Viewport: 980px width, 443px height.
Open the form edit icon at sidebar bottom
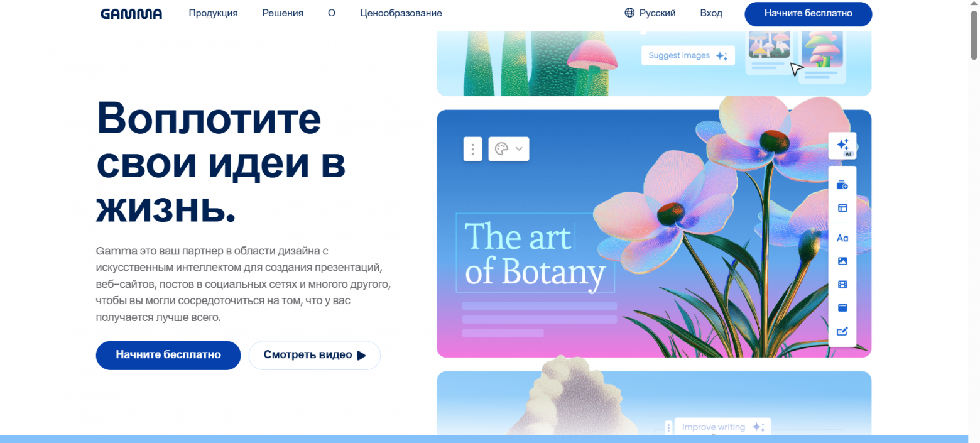pos(842,332)
